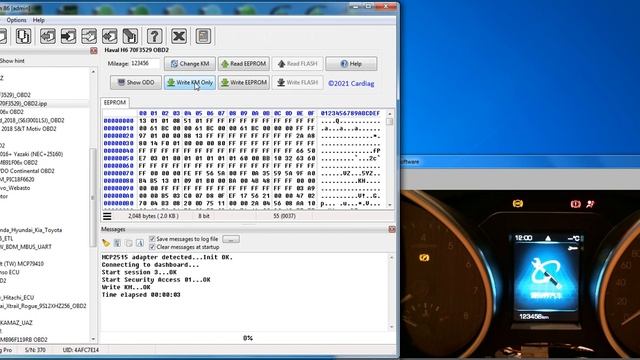Click the Mileage input field
This screenshot has height=360, width=640.
[145, 64]
